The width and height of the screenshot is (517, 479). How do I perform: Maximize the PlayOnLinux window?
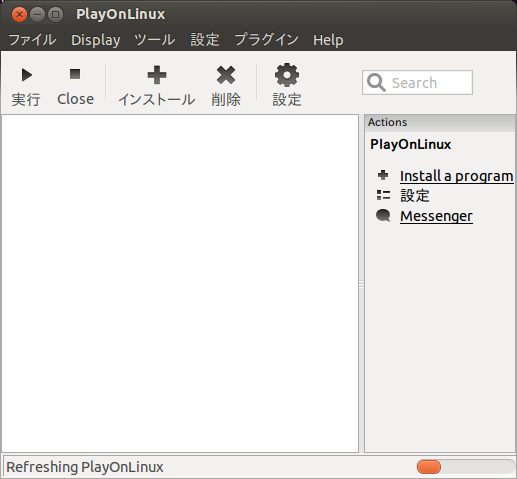tap(55, 15)
